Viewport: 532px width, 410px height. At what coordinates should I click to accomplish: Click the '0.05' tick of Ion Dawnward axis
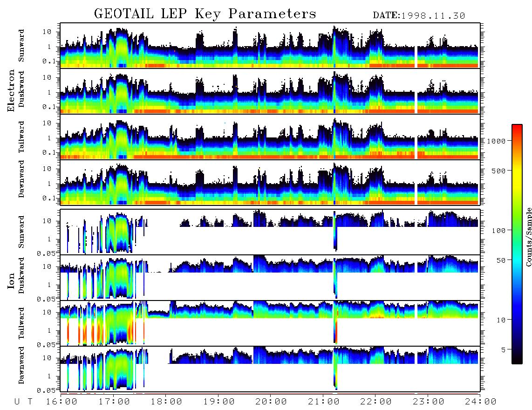click(x=46, y=390)
